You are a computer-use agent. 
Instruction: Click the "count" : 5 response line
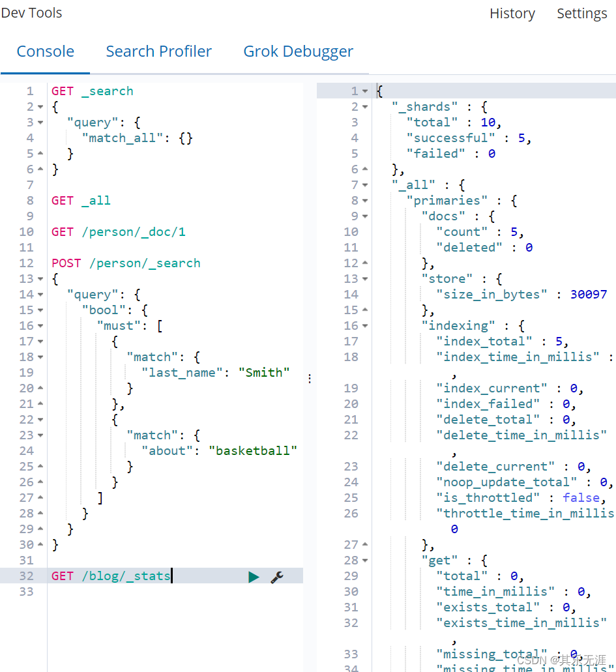click(x=480, y=232)
